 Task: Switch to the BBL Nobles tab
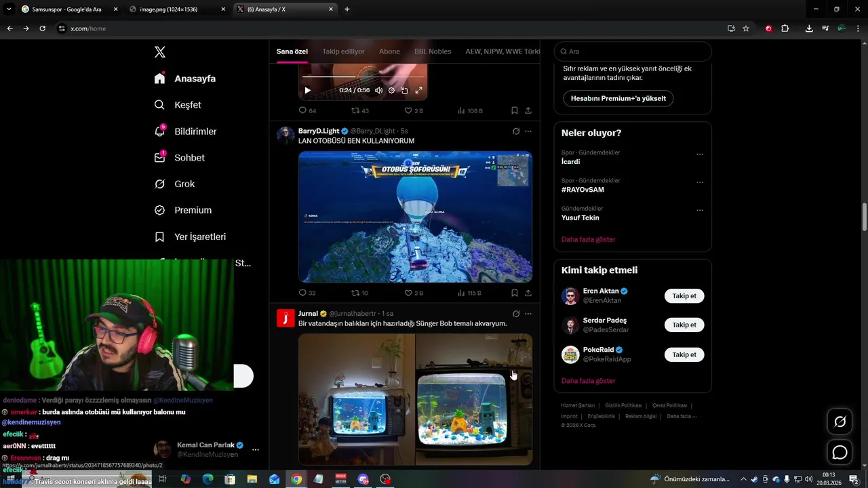[x=433, y=52]
